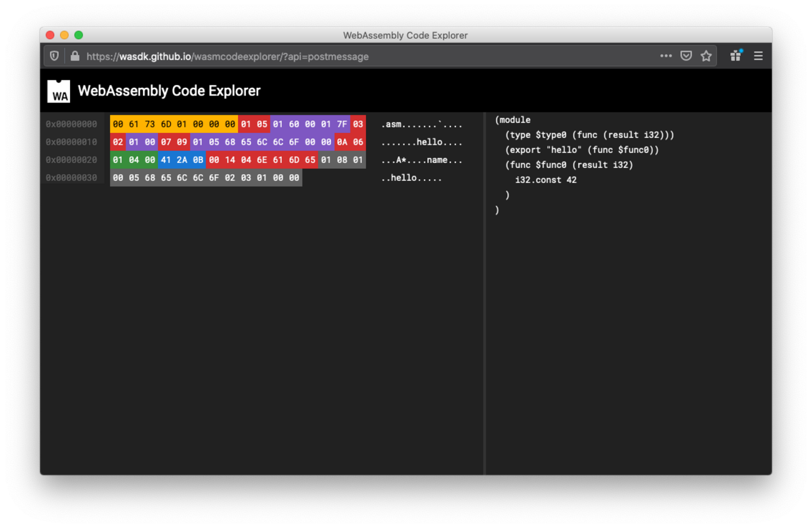Open the page actions three-dot menu

pos(666,56)
